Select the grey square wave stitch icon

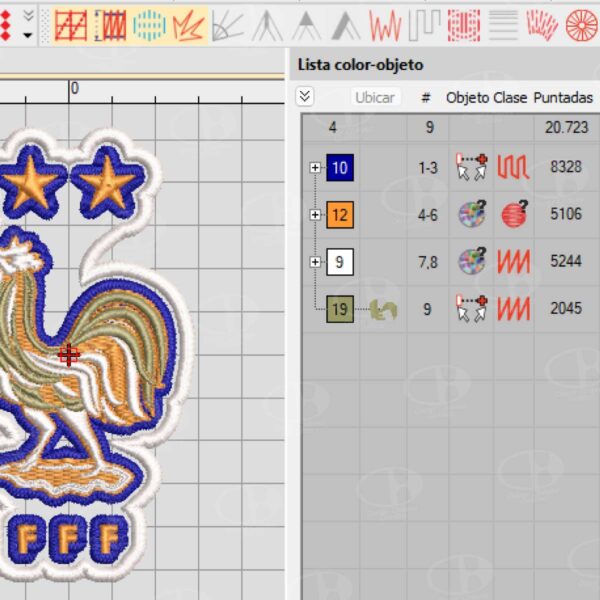[x=425, y=26]
